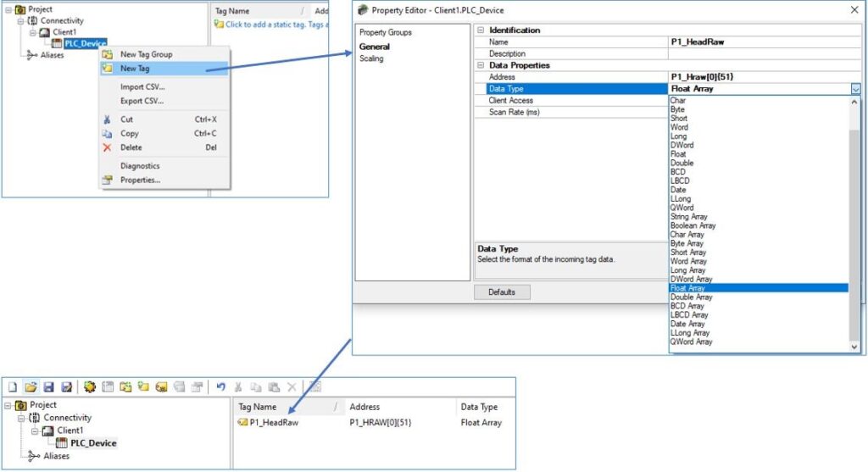Close the Property Editor dialog

854,10
